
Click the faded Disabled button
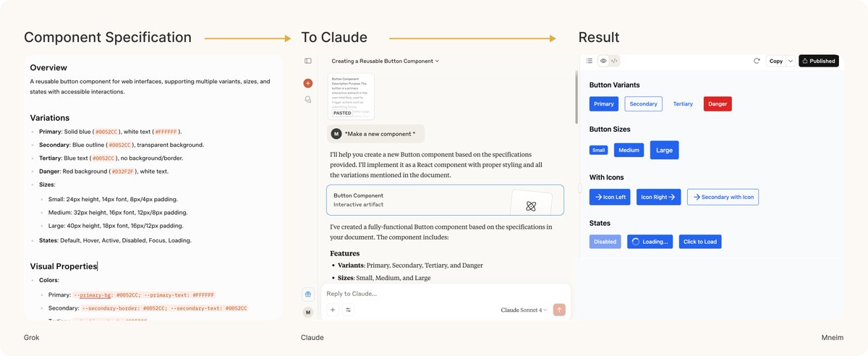[x=605, y=242]
